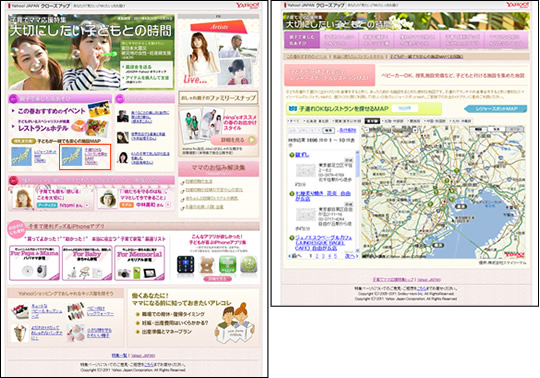Click the 検索 button beside the search field
540x378 pixels.
329,130
